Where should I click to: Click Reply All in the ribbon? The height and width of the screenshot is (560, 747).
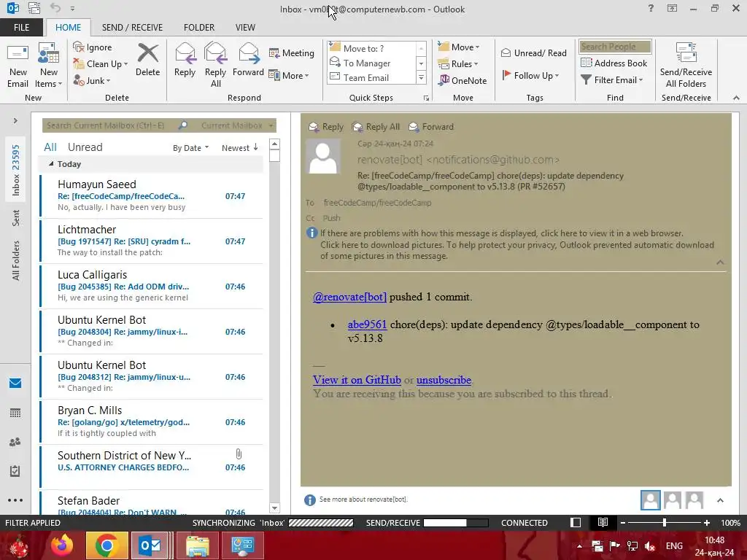(x=215, y=66)
